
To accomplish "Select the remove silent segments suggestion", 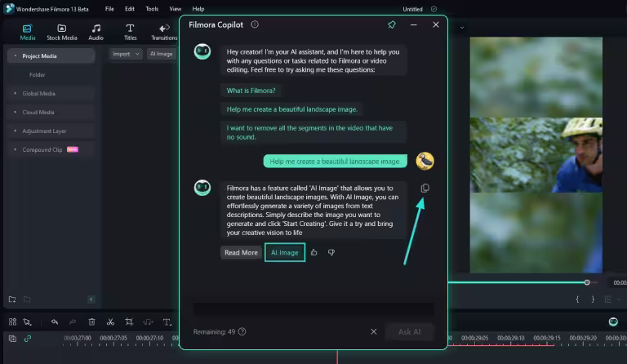I will point(313,132).
